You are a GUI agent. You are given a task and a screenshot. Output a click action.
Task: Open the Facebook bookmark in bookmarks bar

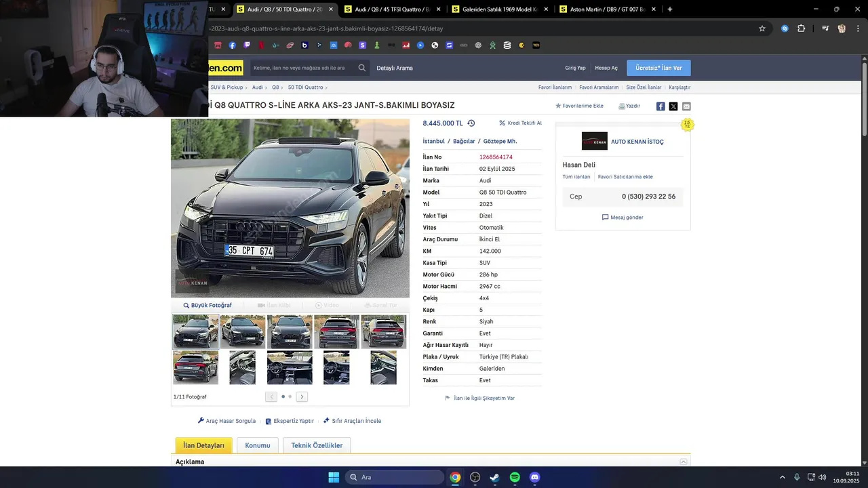(x=233, y=45)
